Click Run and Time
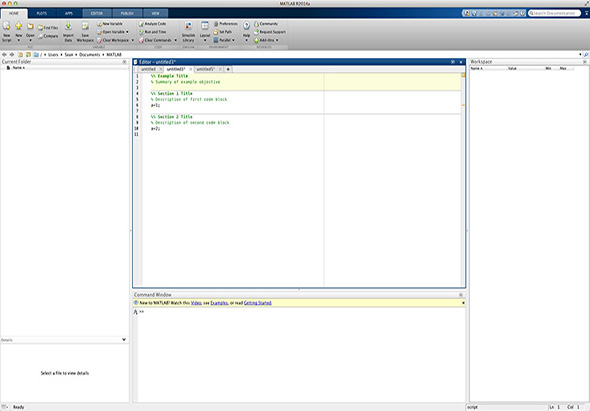590x411 pixels. pyautogui.click(x=152, y=32)
